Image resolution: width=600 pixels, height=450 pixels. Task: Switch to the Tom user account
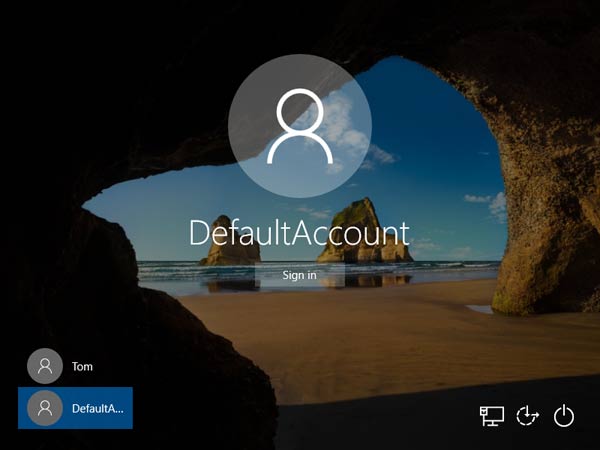(75, 366)
